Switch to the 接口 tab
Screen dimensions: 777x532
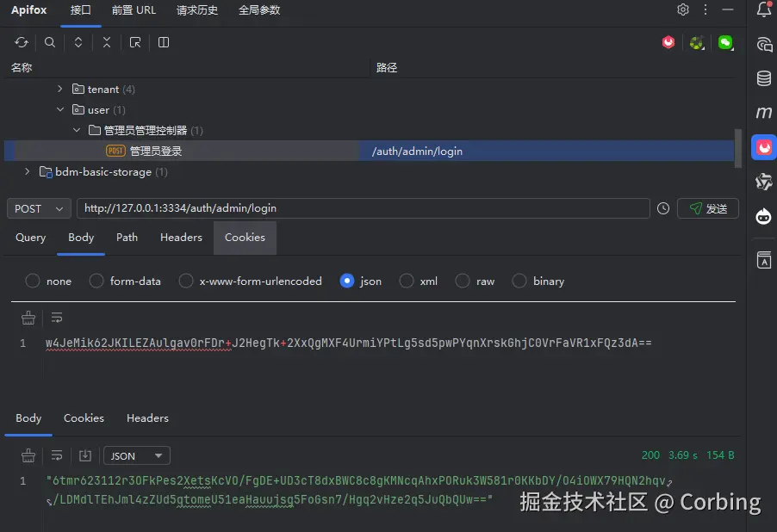[81, 10]
